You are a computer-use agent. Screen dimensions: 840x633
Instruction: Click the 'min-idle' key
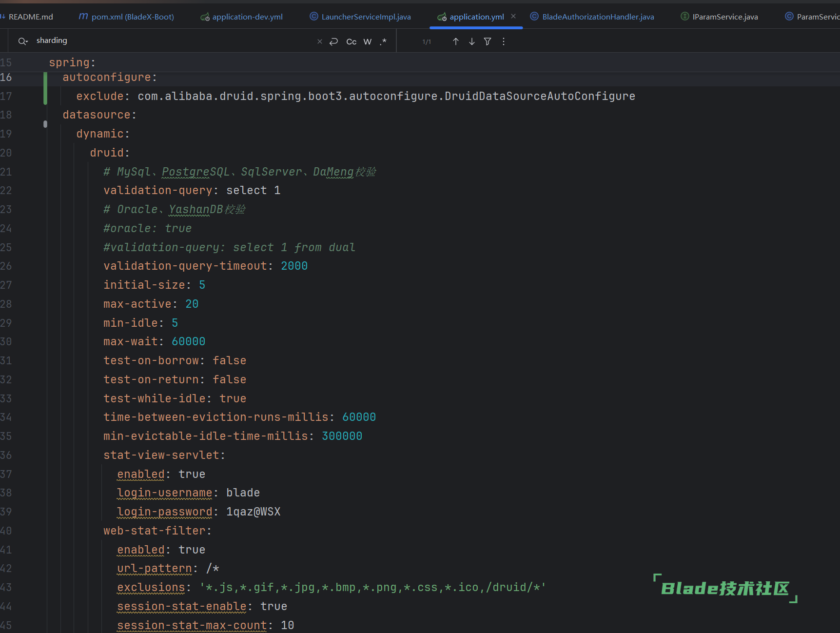[x=130, y=323]
